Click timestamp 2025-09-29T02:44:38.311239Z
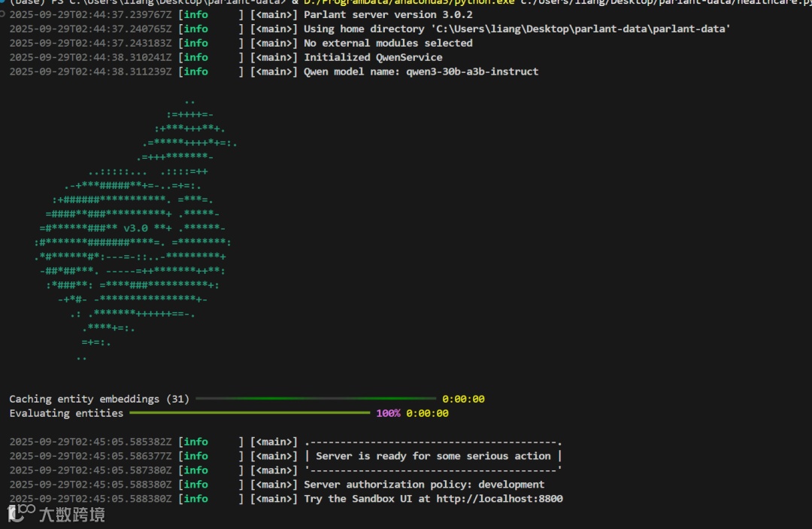Image resolution: width=812 pixels, height=529 pixels. [x=91, y=71]
